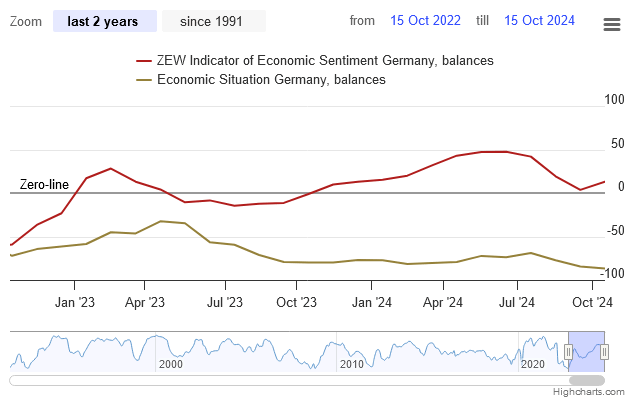Viewport: 635px width, 400px height.
Task: Click navigator timeline at the 2010 label
Action: pyautogui.click(x=352, y=365)
